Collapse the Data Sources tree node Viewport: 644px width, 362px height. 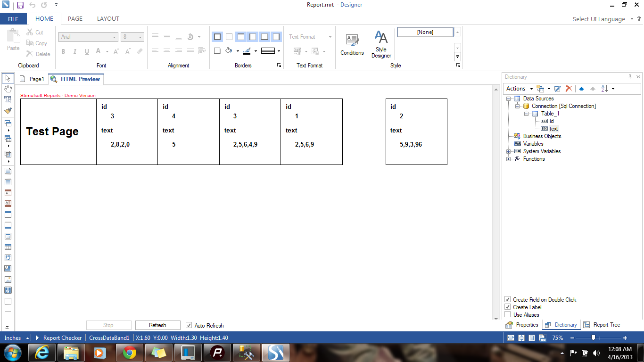pos(509,99)
